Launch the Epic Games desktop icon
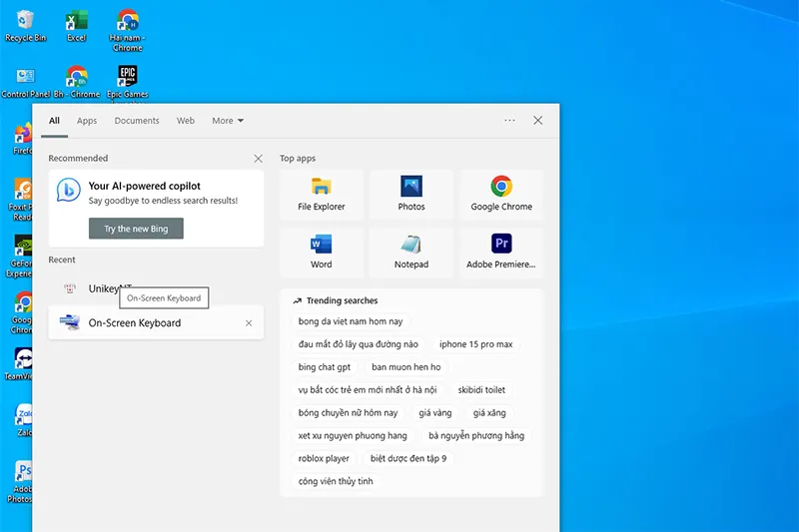Screen dimensions: 799x532 (128, 83)
